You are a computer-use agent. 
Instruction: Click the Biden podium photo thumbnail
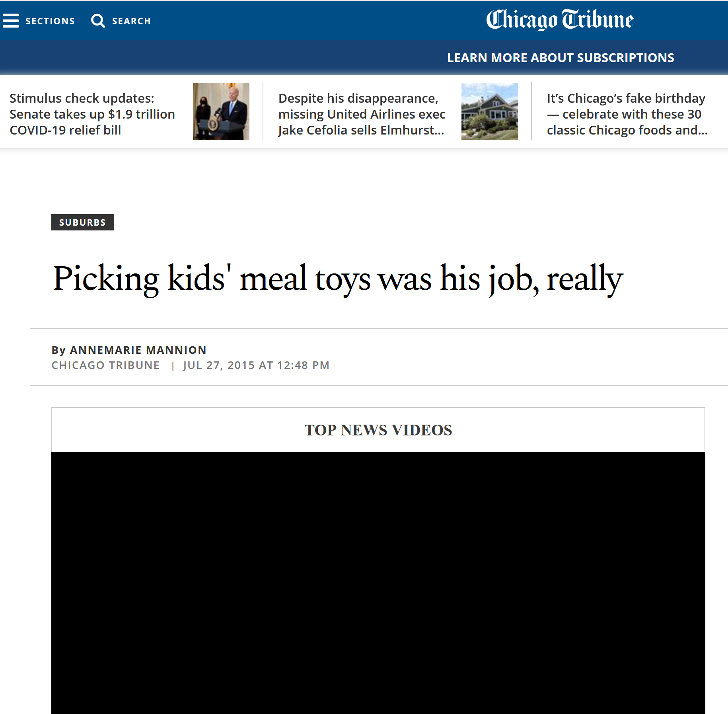(221, 111)
